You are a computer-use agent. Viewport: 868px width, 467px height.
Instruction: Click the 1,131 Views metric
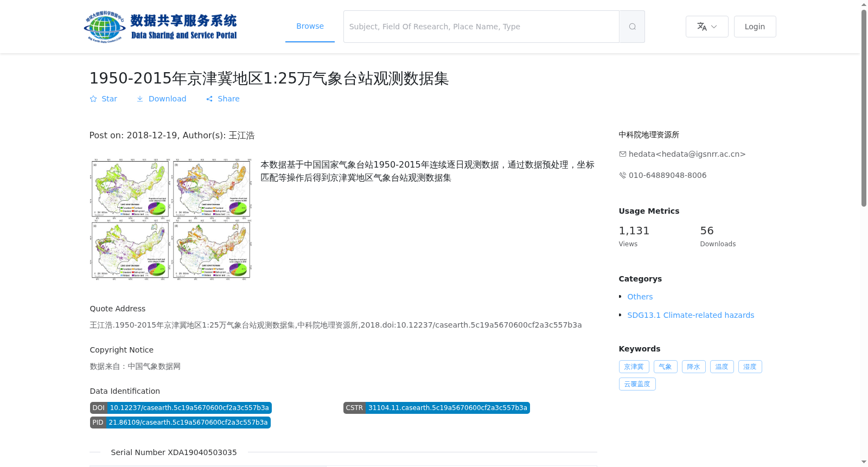pos(634,236)
